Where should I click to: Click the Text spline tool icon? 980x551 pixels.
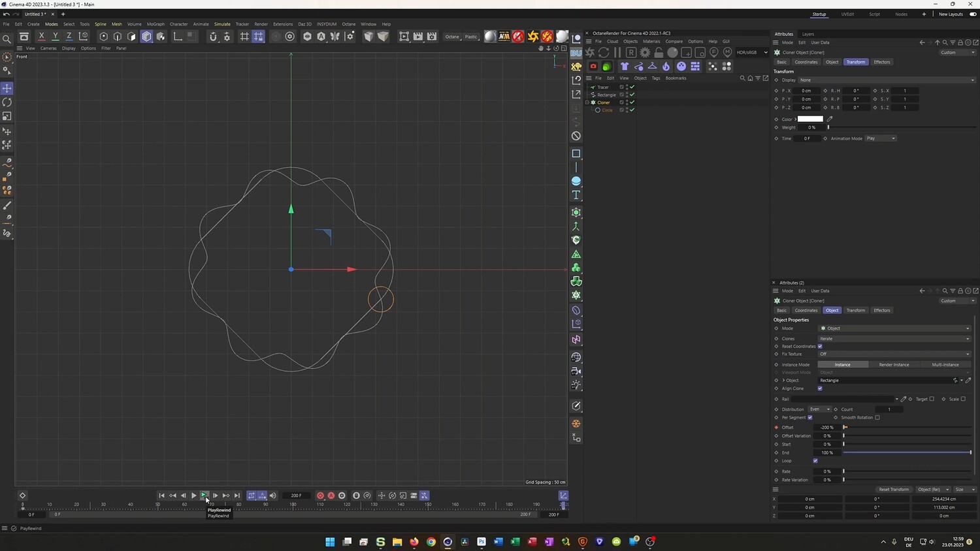576,195
